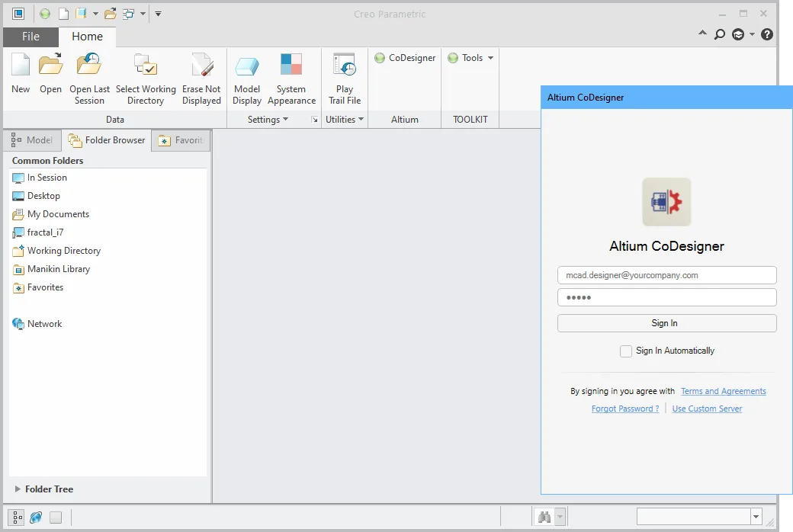Click Erase Not Displayed icon
Screen dimensions: 793x532
point(201,66)
